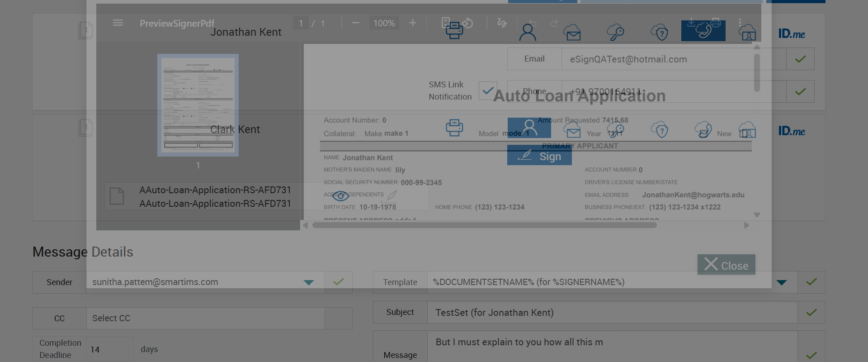The width and height of the screenshot is (868, 362).
Task: Click printer icon in Clark Kent row
Action: [454, 128]
